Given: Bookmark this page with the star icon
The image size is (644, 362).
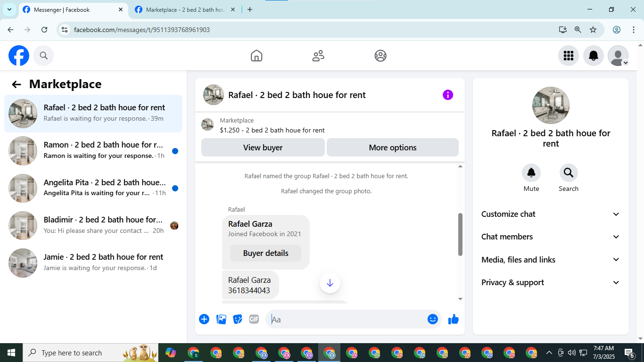Looking at the screenshot, I should (593, 30).
